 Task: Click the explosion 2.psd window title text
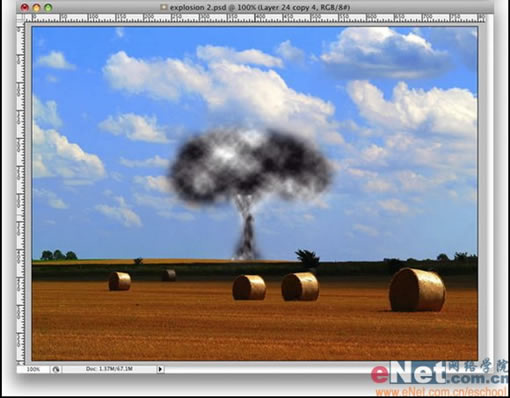[260, 7]
